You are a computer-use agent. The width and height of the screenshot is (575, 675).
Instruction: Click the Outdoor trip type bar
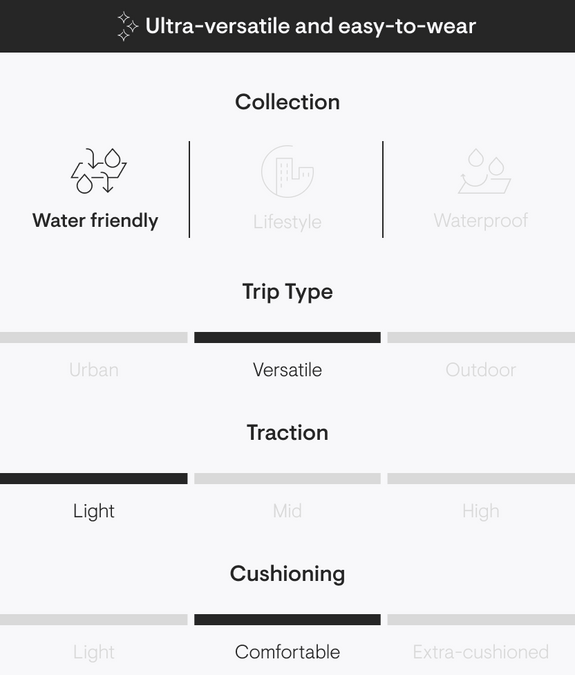481,338
